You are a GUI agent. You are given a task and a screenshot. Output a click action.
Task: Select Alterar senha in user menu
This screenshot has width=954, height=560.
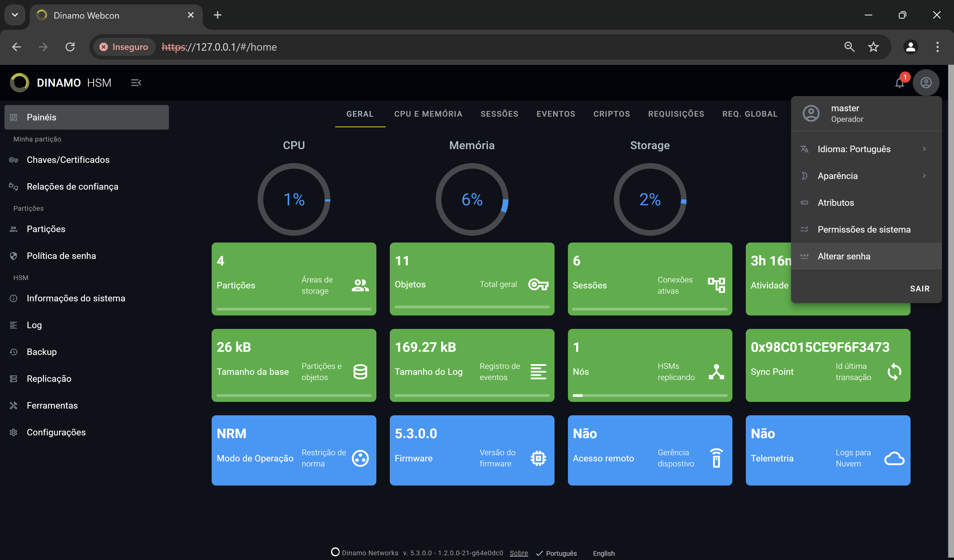pyautogui.click(x=866, y=256)
